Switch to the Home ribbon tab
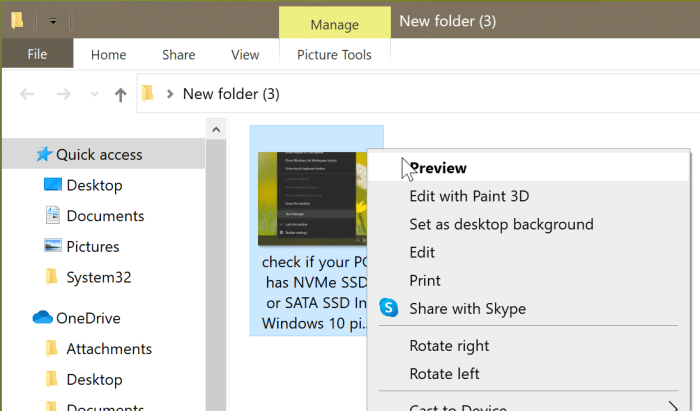 (108, 54)
